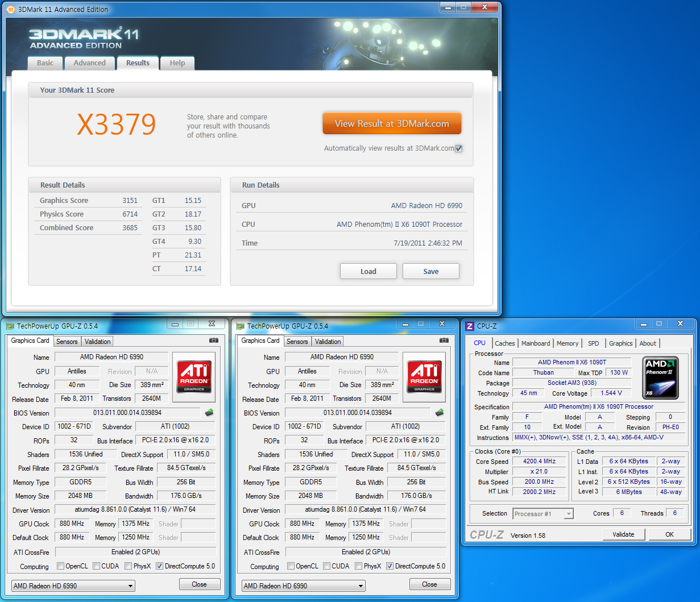This screenshot has width=700, height=602.
Task: Open Help tab in 3DMark 11
Action: click(177, 63)
